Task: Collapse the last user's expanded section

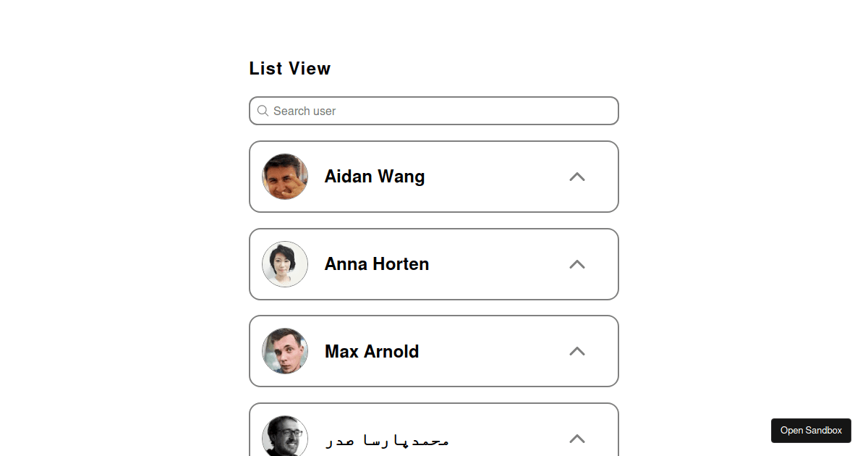Action: pos(576,439)
